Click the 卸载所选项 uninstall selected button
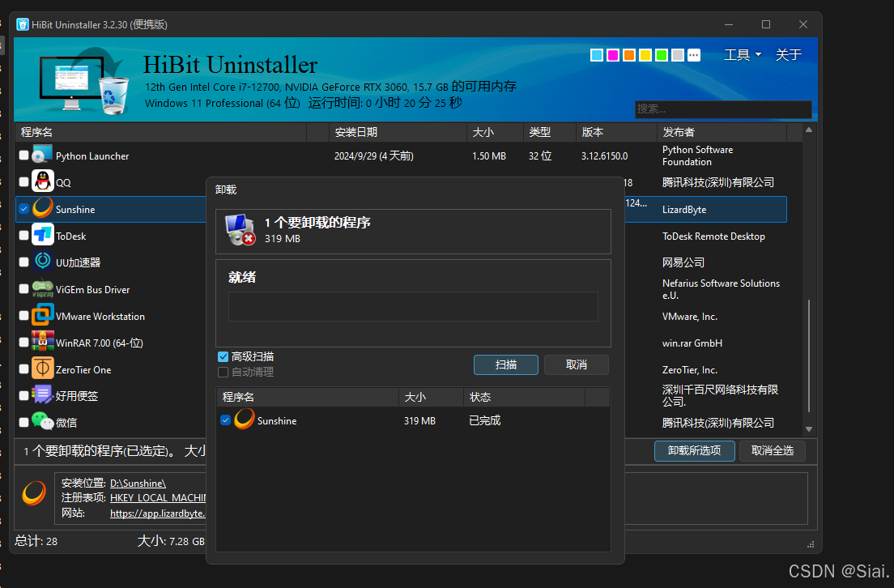Image resolution: width=894 pixels, height=588 pixels. [x=694, y=450]
